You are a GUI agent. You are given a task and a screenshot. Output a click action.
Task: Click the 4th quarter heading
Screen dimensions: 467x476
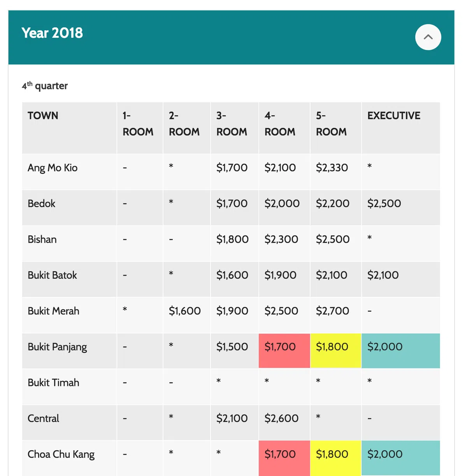(x=45, y=86)
